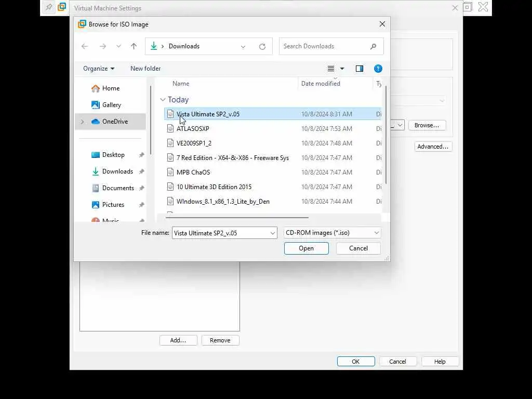532x399 pixels.
Task: Select 10 Ultimate 3D Edition 2015
Action: [273, 187]
